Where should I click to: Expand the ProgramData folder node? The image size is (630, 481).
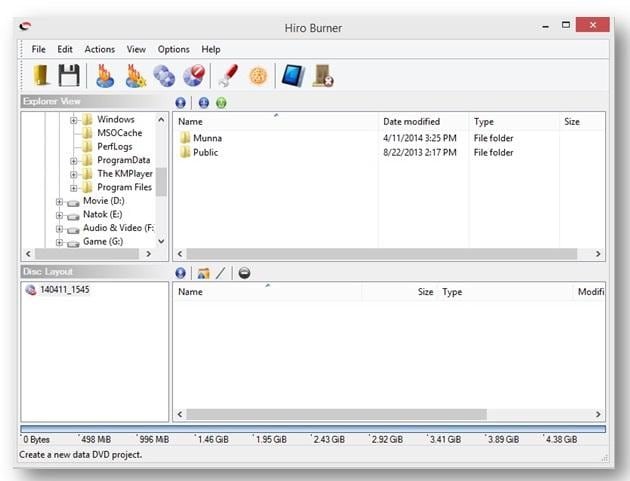click(74, 161)
